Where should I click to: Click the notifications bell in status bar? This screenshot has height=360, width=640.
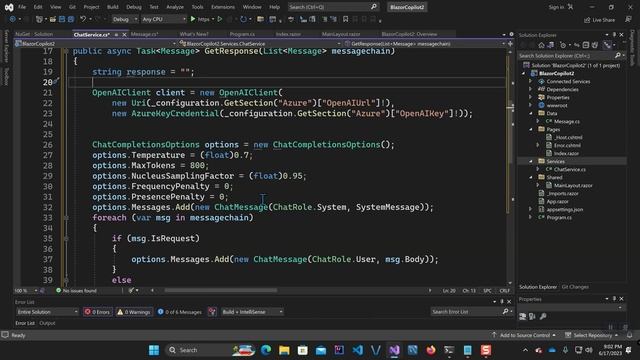[x=630, y=335]
